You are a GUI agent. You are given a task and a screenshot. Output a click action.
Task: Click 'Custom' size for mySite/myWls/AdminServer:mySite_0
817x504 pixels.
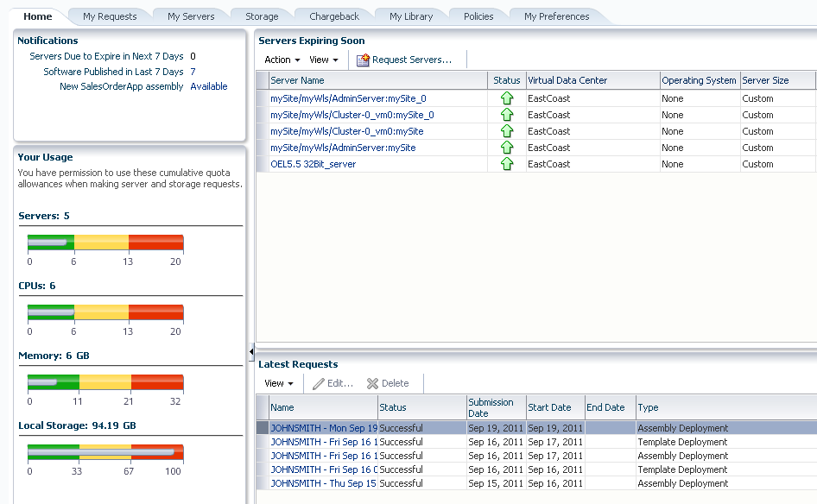[x=757, y=98]
